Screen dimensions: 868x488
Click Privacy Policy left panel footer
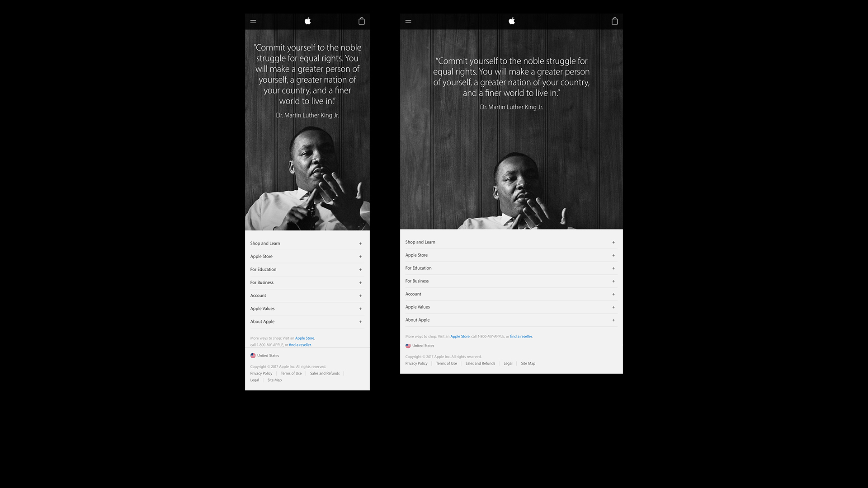tap(260, 373)
